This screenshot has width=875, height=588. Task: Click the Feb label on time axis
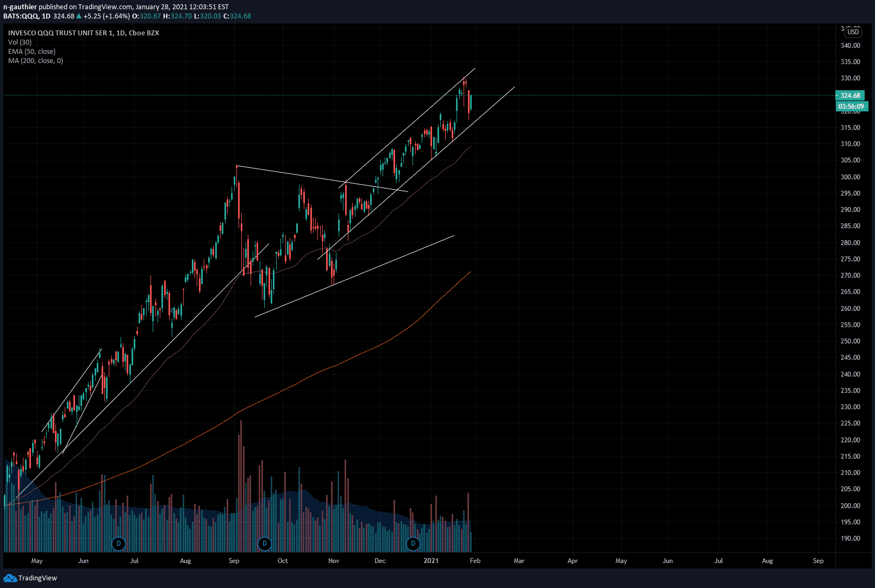[475, 561]
